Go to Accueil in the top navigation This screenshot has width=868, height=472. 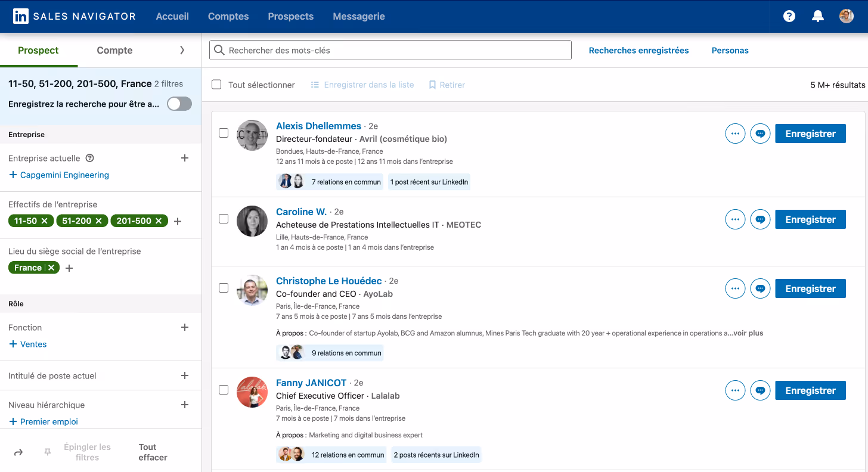(x=172, y=17)
